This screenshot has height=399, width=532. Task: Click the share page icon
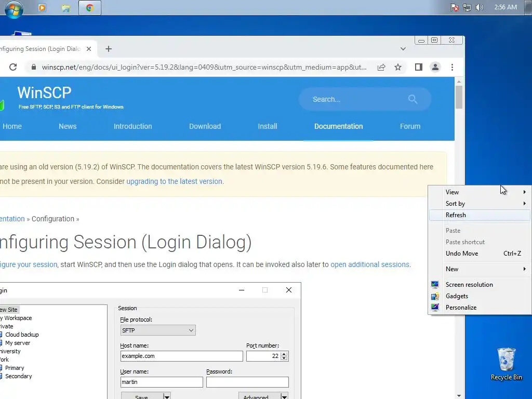pos(381,67)
